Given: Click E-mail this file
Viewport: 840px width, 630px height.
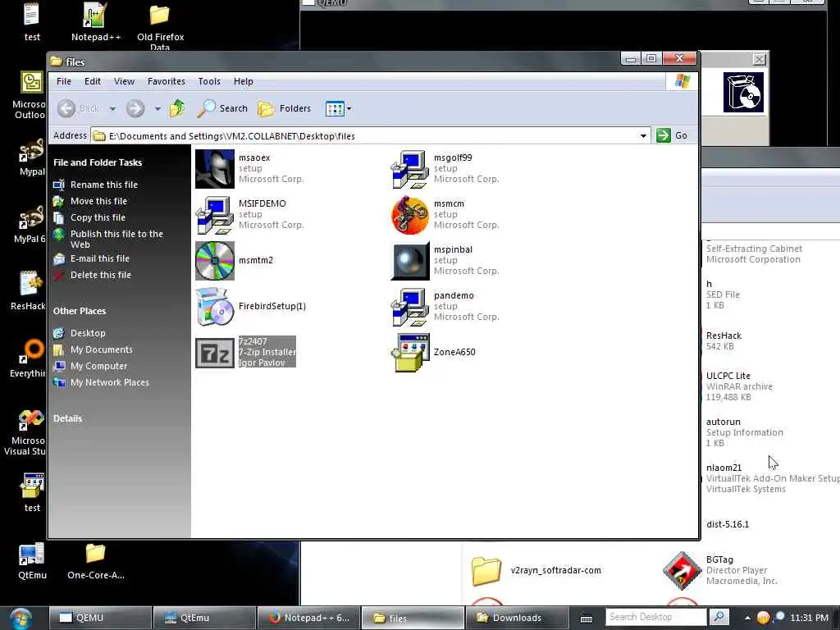Looking at the screenshot, I should (99, 258).
